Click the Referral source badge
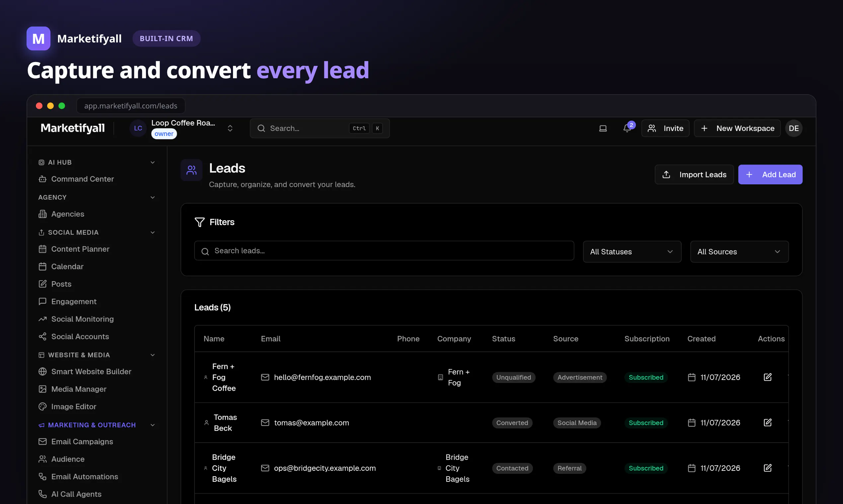This screenshot has height=504, width=843. [570, 468]
